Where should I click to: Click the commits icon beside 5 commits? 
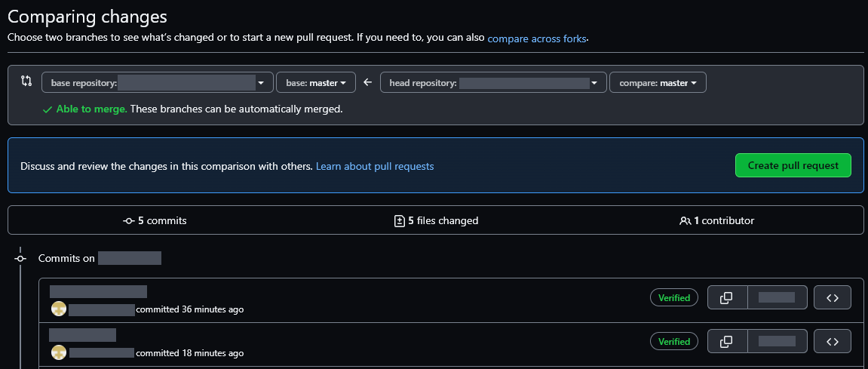click(x=128, y=221)
